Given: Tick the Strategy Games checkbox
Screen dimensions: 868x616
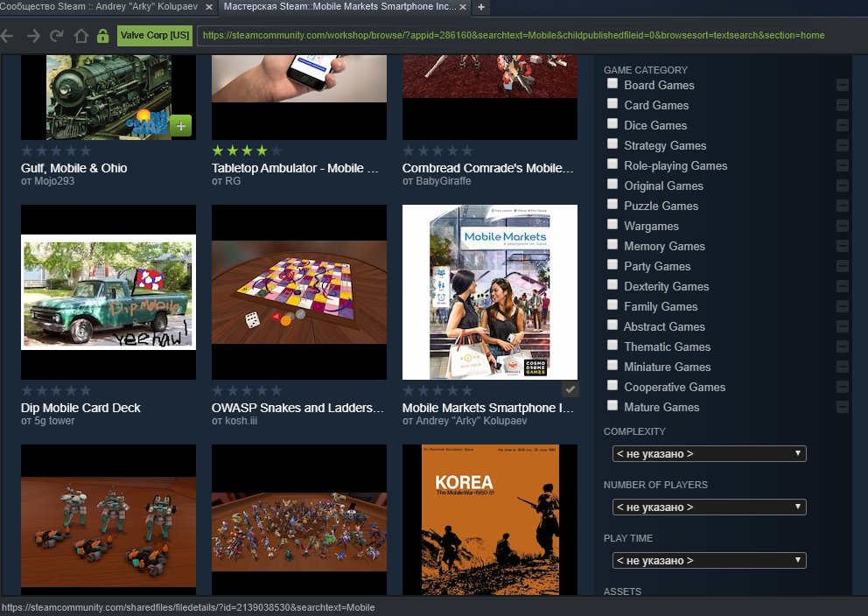Looking at the screenshot, I should click(612, 143).
